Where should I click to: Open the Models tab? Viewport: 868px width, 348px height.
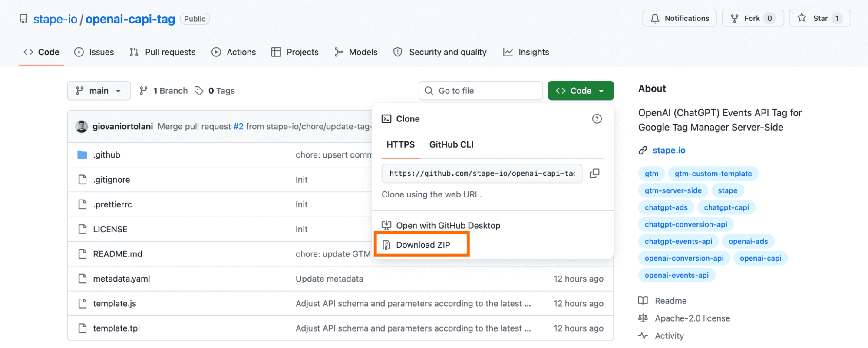click(x=356, y=52)
